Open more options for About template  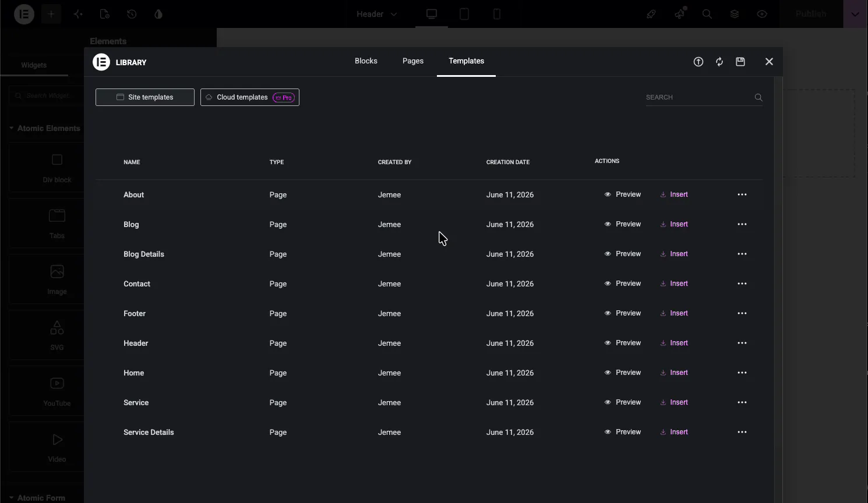click(742, 194)
